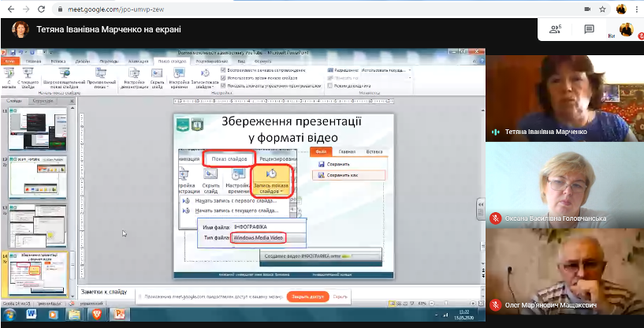
Task: Click the orange 'Закрыть доступ' button
Action: (x=307, y=297)
